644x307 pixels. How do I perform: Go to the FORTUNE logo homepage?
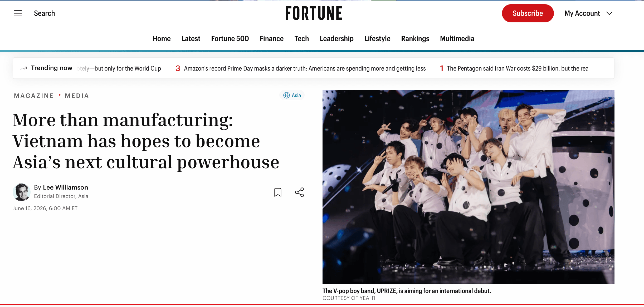coord(314,13)
